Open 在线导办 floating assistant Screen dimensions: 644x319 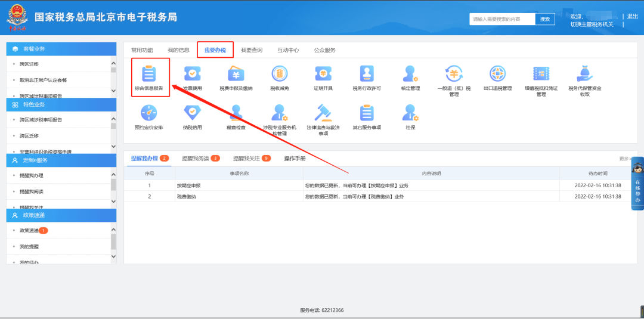pyautogui.click(x=637, y=185)
